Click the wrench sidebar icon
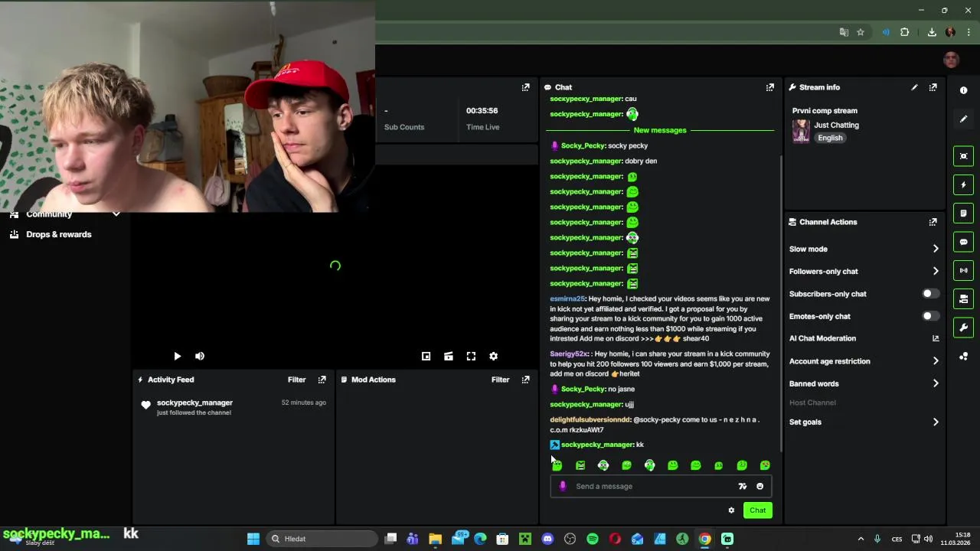980x551 pixels. tap(963, 328)
